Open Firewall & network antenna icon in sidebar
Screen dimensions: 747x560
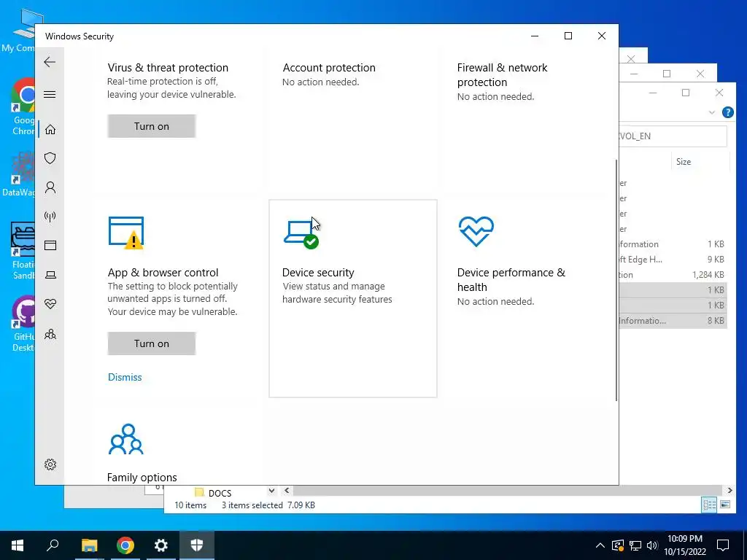coord(50,217)
